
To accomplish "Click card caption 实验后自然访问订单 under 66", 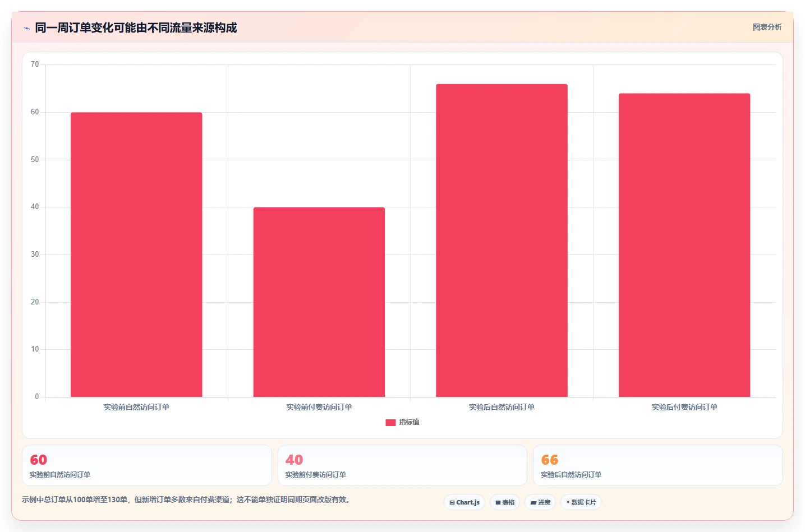I will [571, 474].
